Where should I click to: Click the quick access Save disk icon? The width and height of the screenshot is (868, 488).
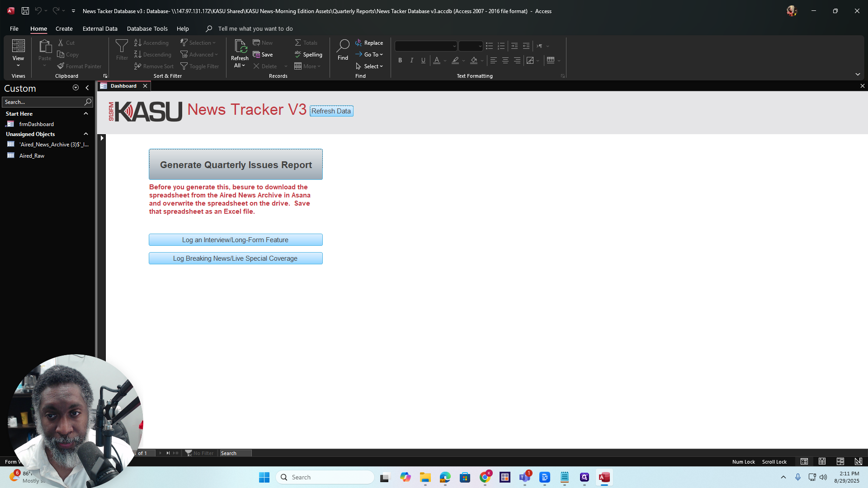click(25, 11)
